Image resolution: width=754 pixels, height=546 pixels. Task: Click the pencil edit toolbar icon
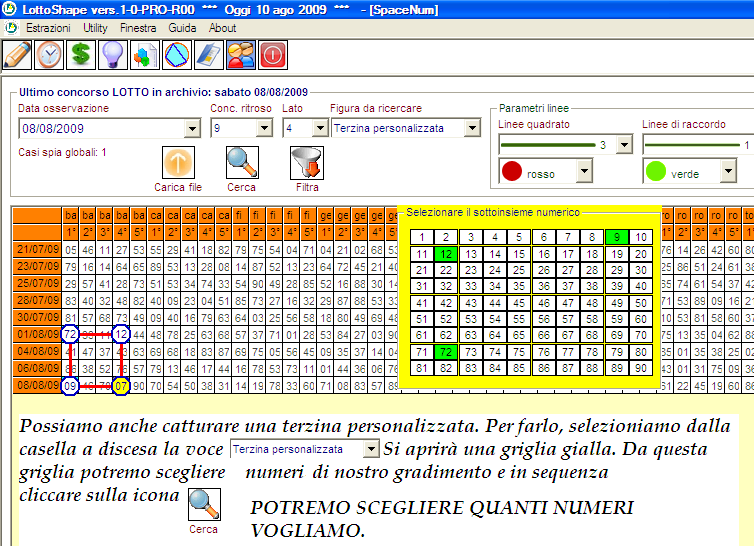click(x=17, y=55)
